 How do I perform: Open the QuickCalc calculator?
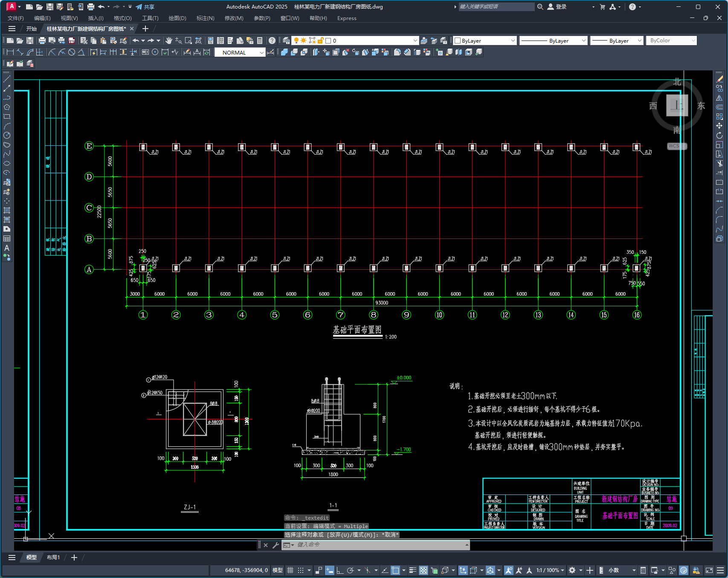coord(260,41)
